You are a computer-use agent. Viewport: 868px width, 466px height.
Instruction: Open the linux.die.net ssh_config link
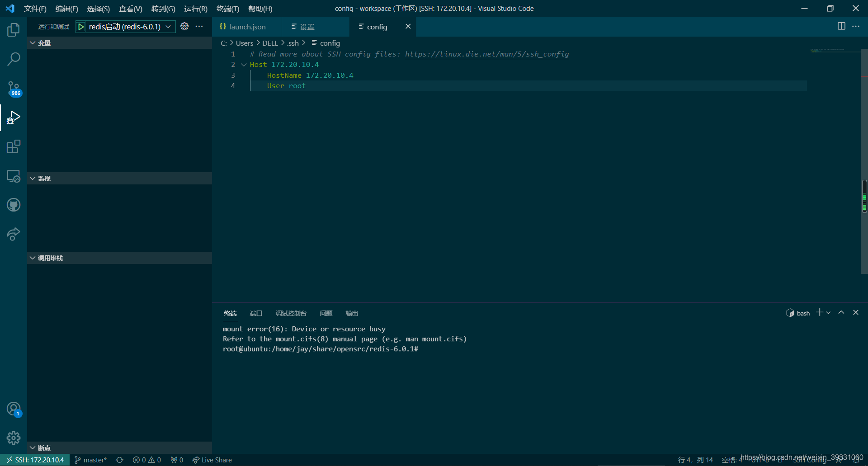[487, 54]
